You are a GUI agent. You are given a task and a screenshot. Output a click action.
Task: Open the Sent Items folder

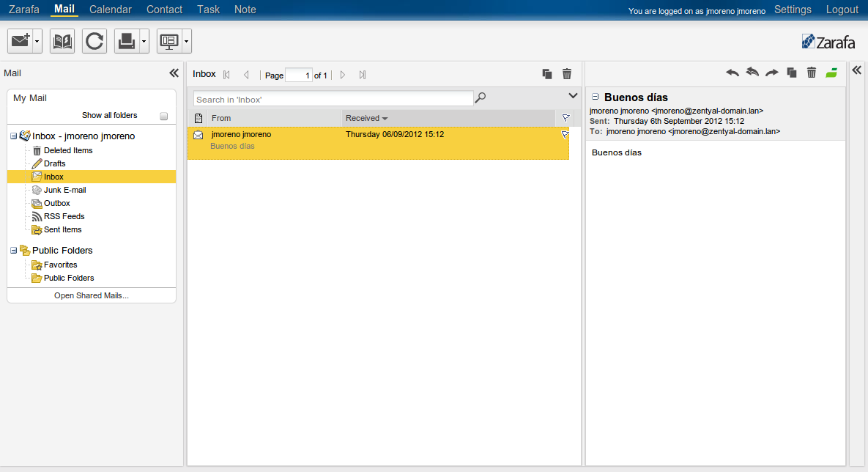click(62, 230)
